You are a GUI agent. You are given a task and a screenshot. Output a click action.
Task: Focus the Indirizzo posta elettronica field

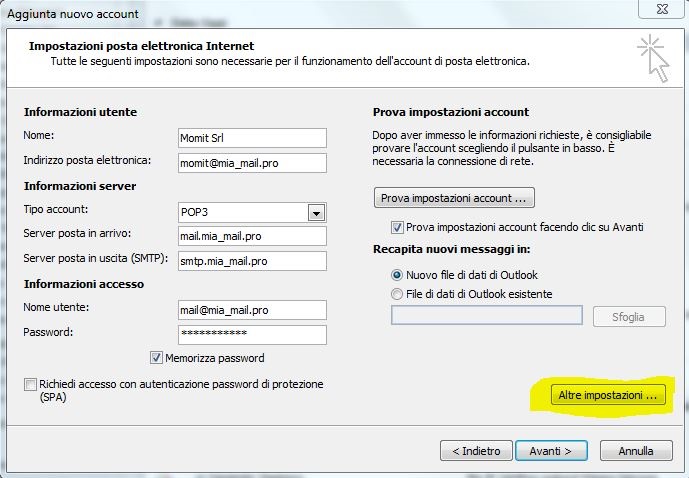tap(252, 161)
